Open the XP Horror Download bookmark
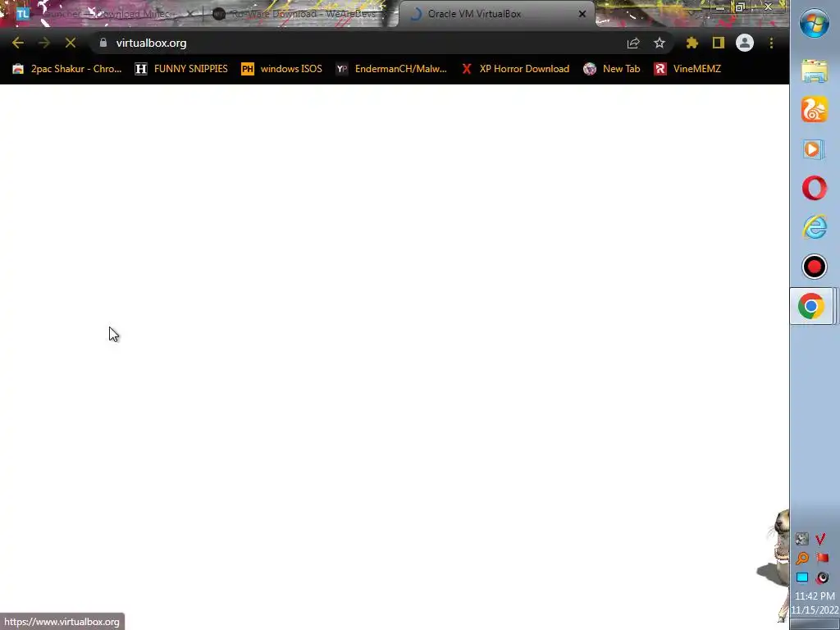The width and height of the screenshot is (840, 630). [x=515, y=69]
